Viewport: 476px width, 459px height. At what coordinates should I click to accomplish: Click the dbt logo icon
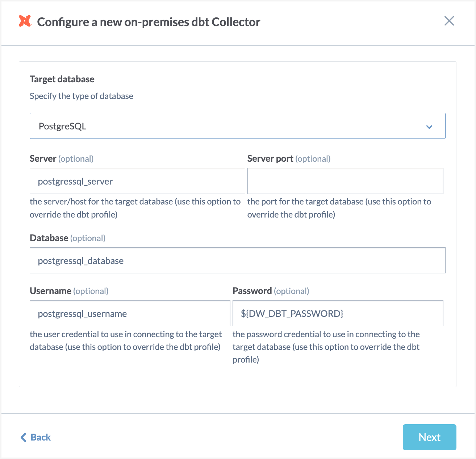[25, 21]
